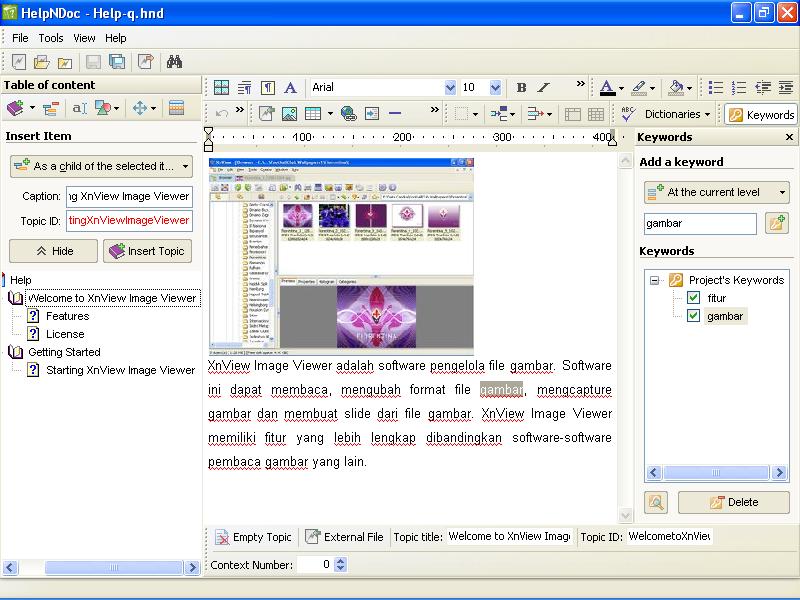
Task: Decrease paragraph indent
Action: point(763,88)
